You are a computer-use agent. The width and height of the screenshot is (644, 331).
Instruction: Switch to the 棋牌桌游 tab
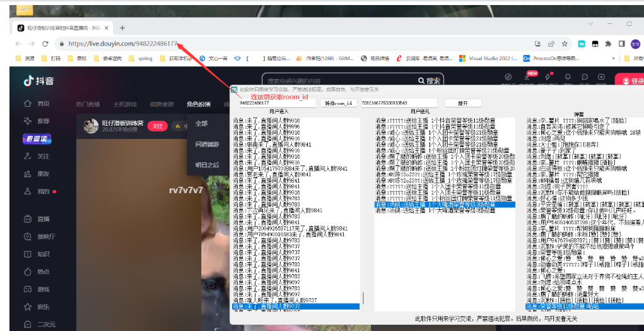click(162, 104)
